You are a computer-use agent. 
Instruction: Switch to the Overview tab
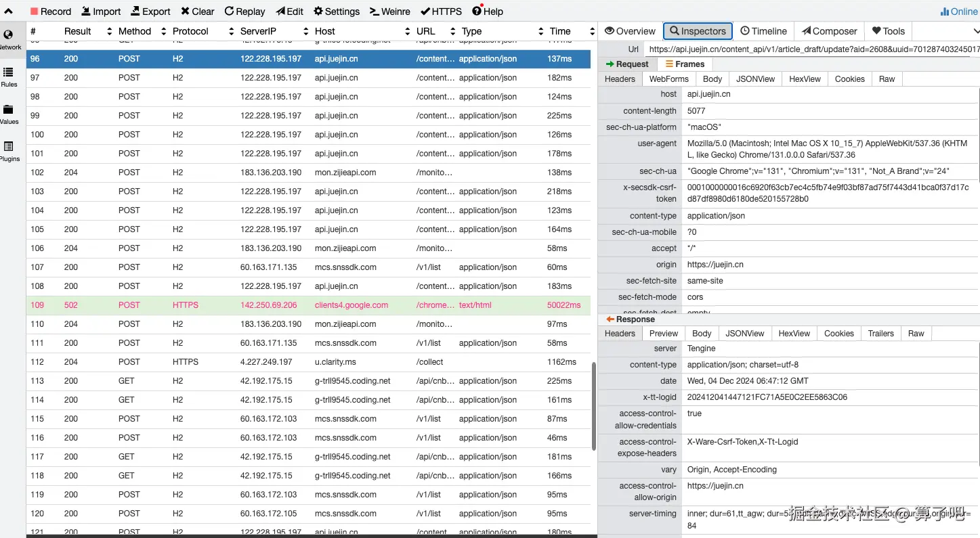(x=630, y=31)
